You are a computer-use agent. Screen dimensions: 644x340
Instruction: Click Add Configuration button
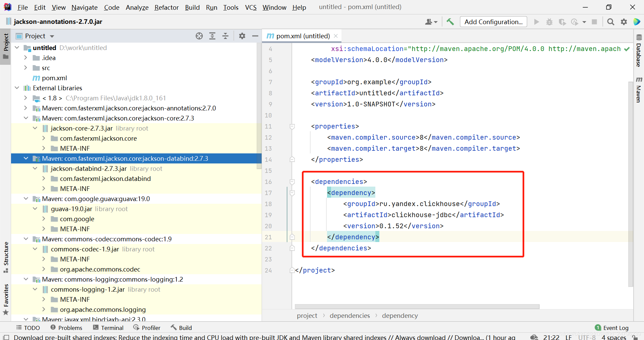pos(493,22)
